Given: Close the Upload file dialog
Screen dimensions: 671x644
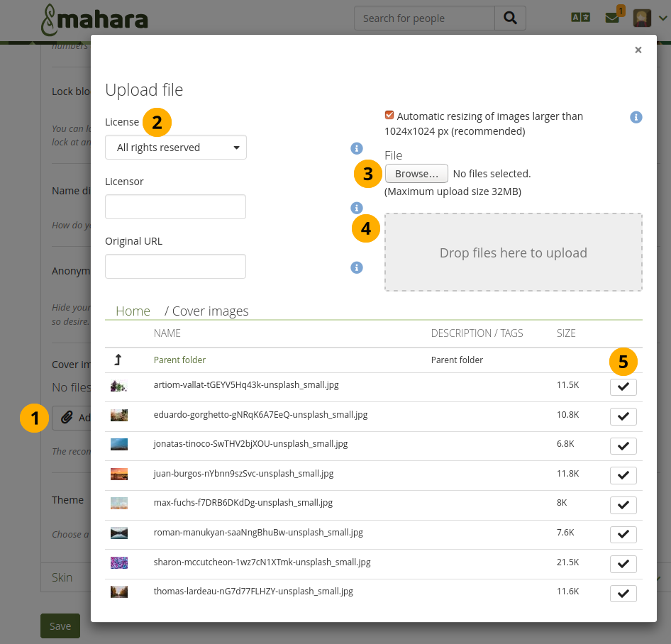Looking at the screenshot, I should 638,50.
